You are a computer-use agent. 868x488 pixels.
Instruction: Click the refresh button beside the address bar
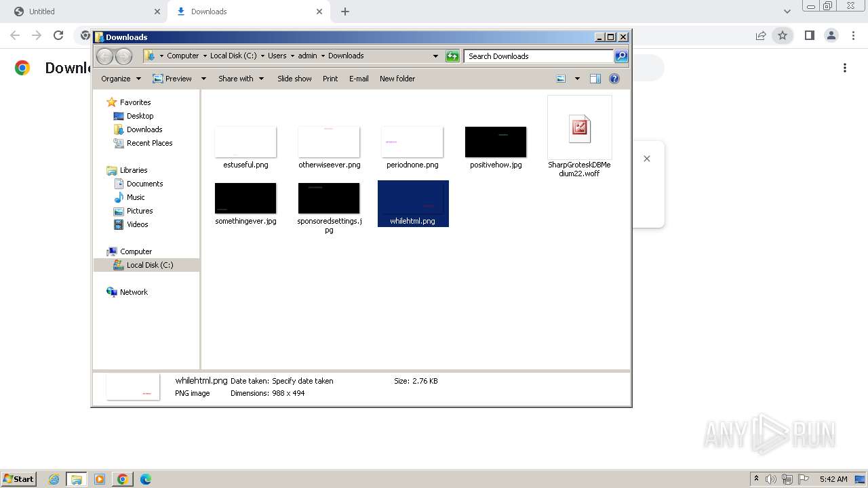click(x=452, y=56)
